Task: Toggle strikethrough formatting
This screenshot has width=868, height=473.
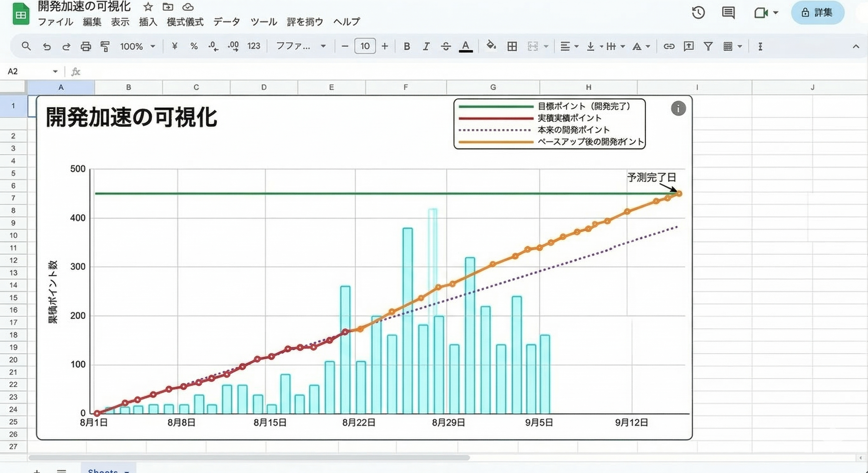Action: click(x=445, y=46)
